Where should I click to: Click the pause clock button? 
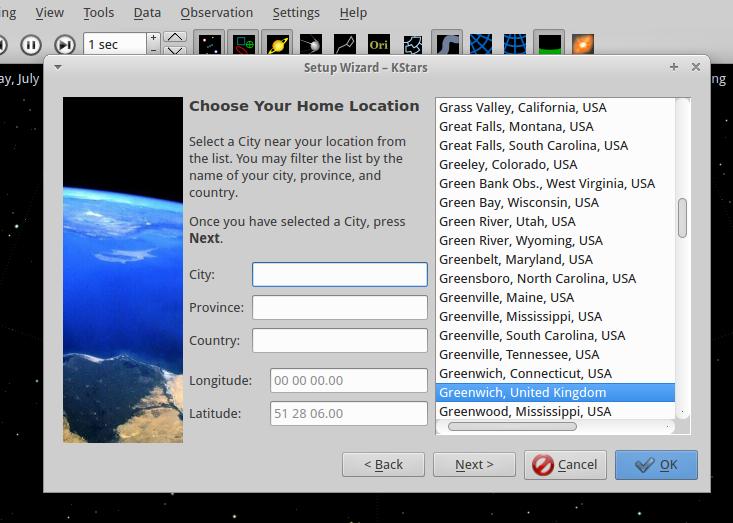tap(31, 44)
